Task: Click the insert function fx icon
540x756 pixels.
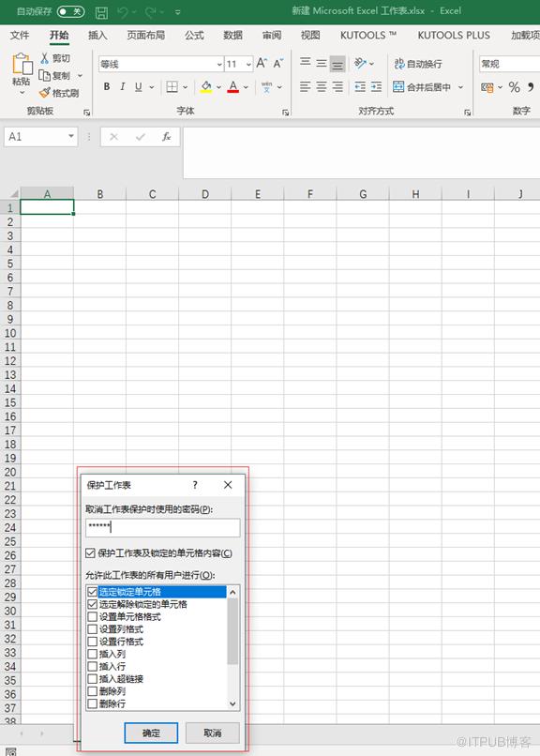Action: pyautogui.click(x=166, y=137)
